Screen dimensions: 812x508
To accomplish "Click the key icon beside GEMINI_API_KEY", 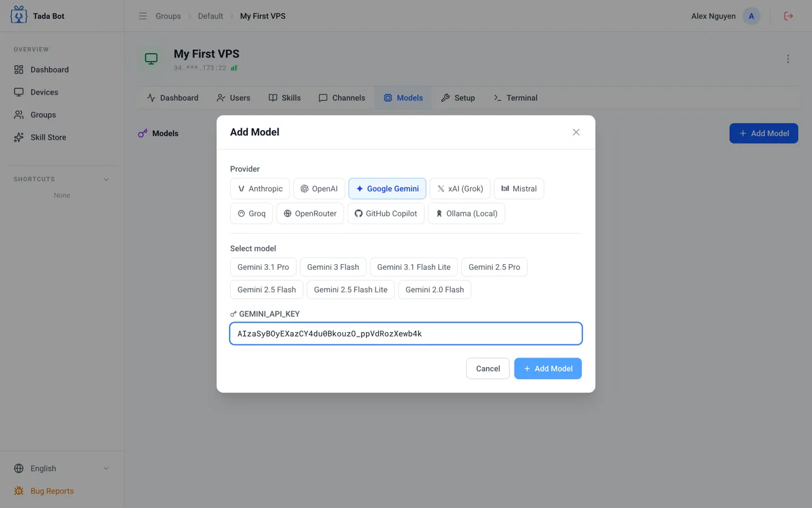I will tap(233, 314).
